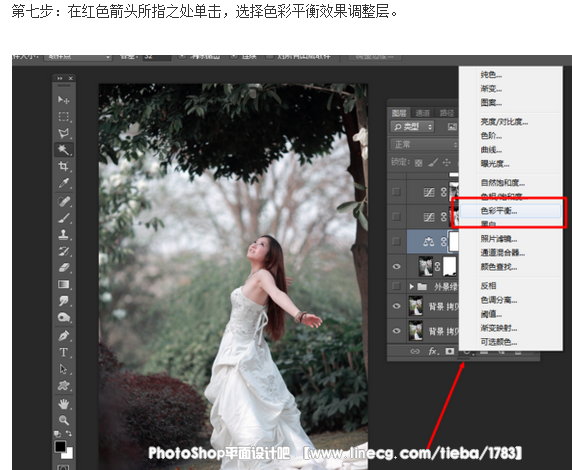This screenshot has height=470, width=572.
Task: Select the Magic Wand tool
Action: tap(63, 150)
